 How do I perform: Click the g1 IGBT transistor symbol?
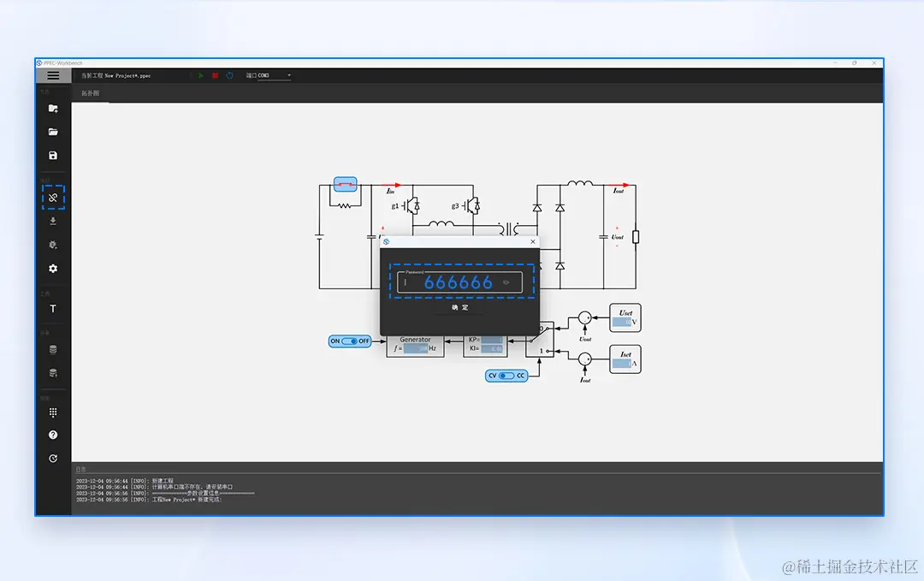click(412, 205)
